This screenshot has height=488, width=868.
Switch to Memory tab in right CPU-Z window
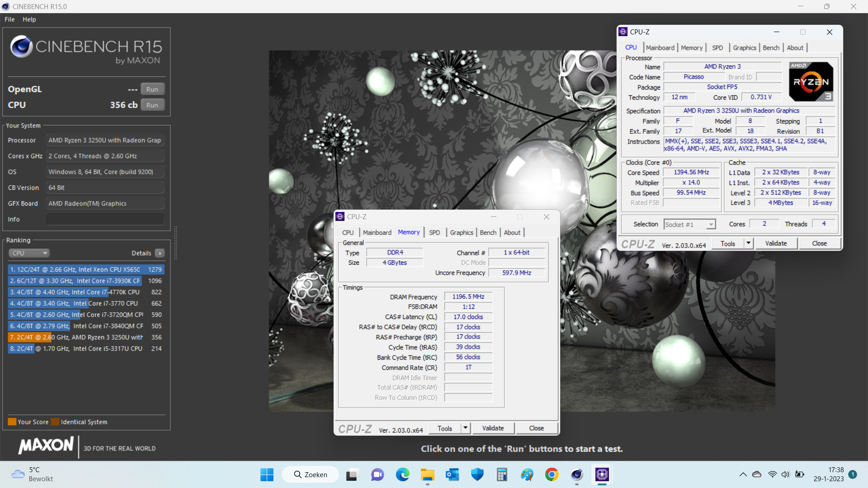click(x=692, y=48)
